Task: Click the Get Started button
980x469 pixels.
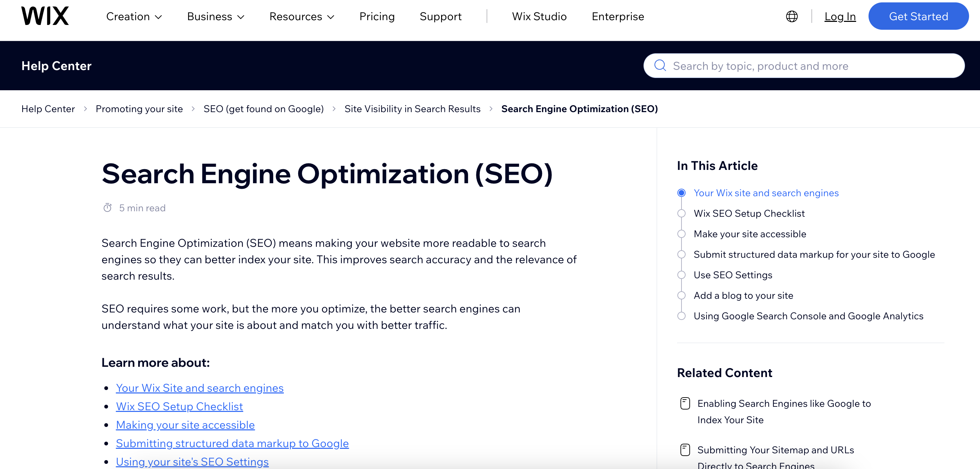Action: click(x=918, y=16)
